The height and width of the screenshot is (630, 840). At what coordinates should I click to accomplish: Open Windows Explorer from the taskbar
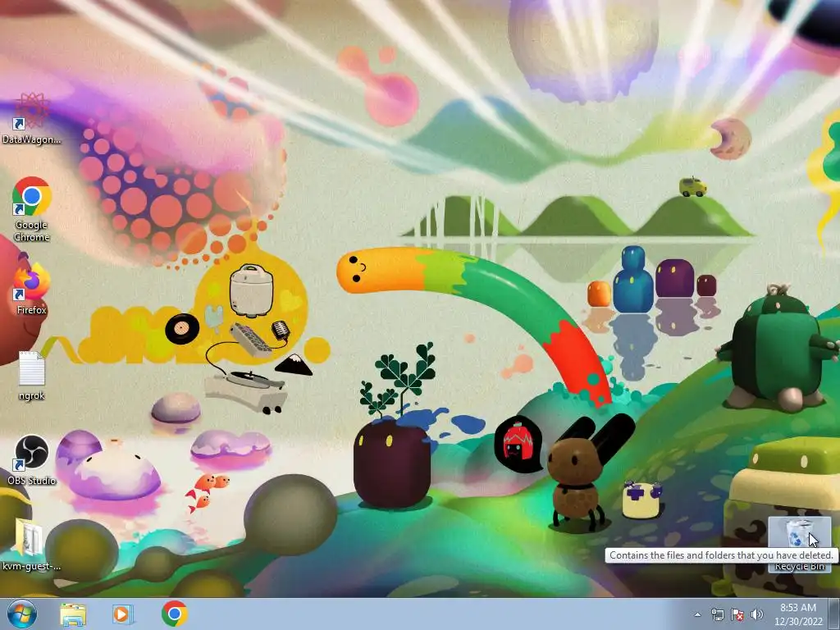[x=73, y=614]
